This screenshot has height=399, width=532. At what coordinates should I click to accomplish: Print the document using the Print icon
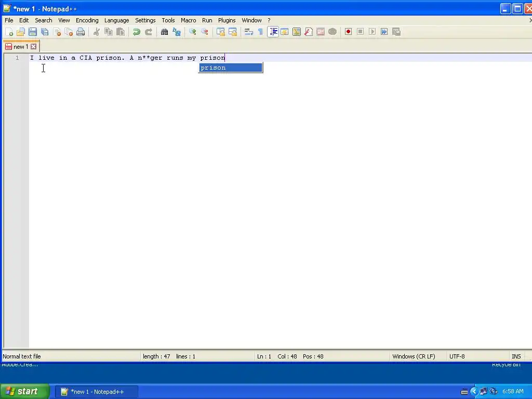coord(81,32)
